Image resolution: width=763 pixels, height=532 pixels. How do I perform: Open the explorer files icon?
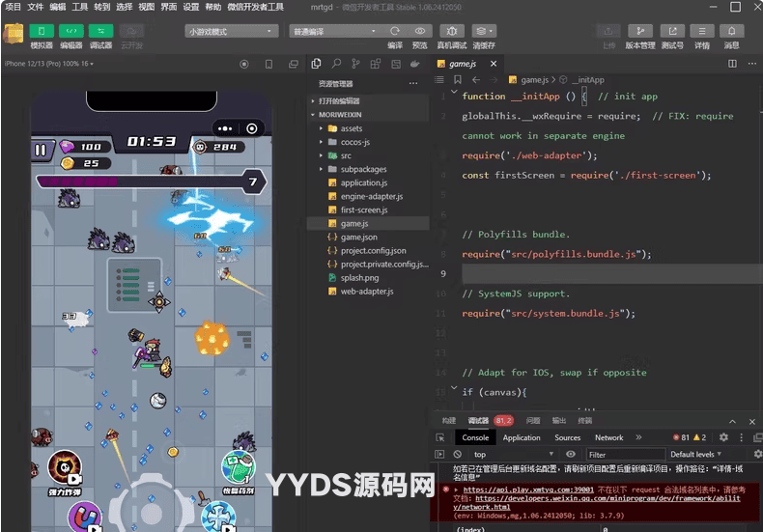coord(316,64)
